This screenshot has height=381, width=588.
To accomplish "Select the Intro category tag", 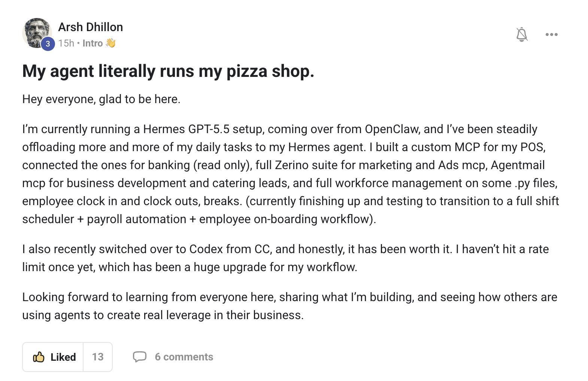I will 93,43.
